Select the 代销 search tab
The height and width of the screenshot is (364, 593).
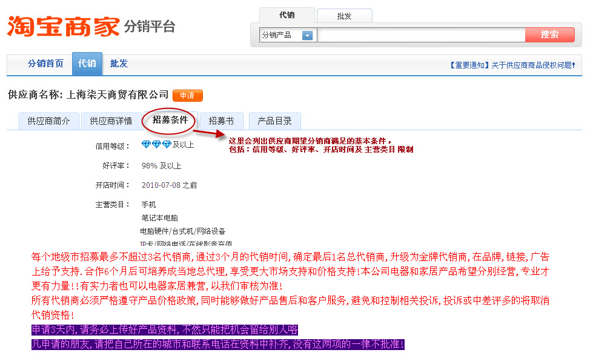click(287, 16)
